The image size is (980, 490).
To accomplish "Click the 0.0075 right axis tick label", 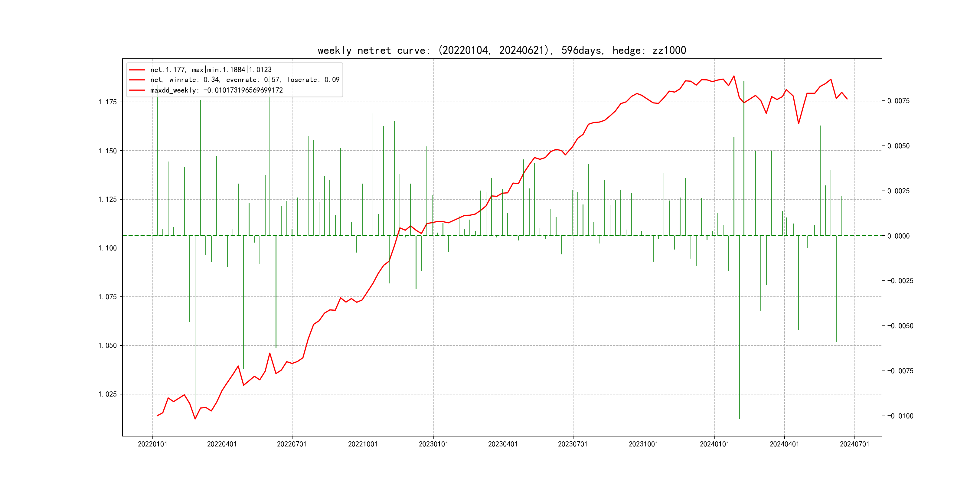I will (898, 101).
